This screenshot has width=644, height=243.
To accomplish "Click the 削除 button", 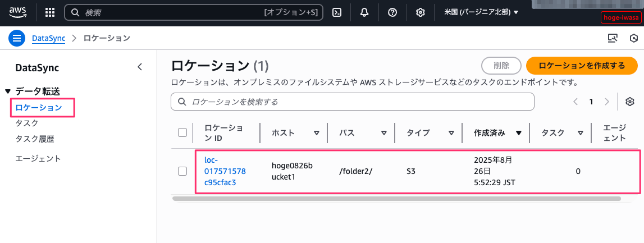I will 501,66.
